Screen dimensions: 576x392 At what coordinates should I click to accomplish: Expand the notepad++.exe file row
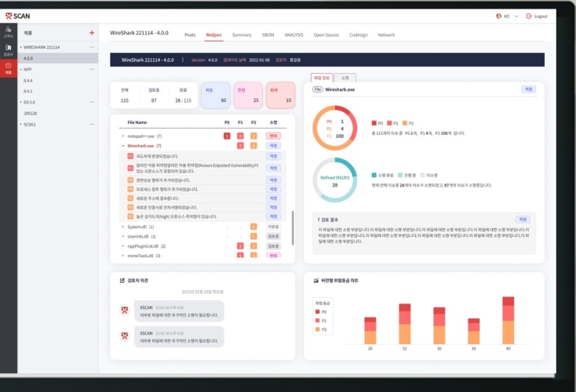123,136
